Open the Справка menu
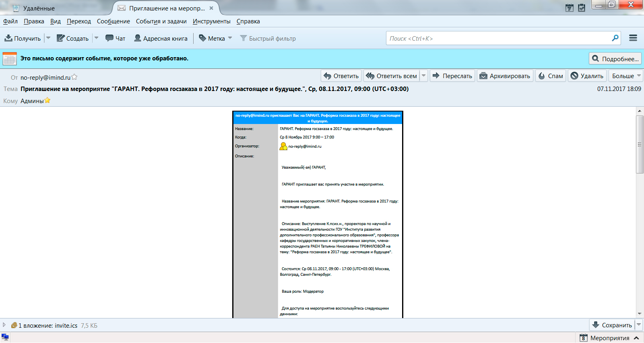The width and height of the screenshot is (644, 343). click(248, 21)
